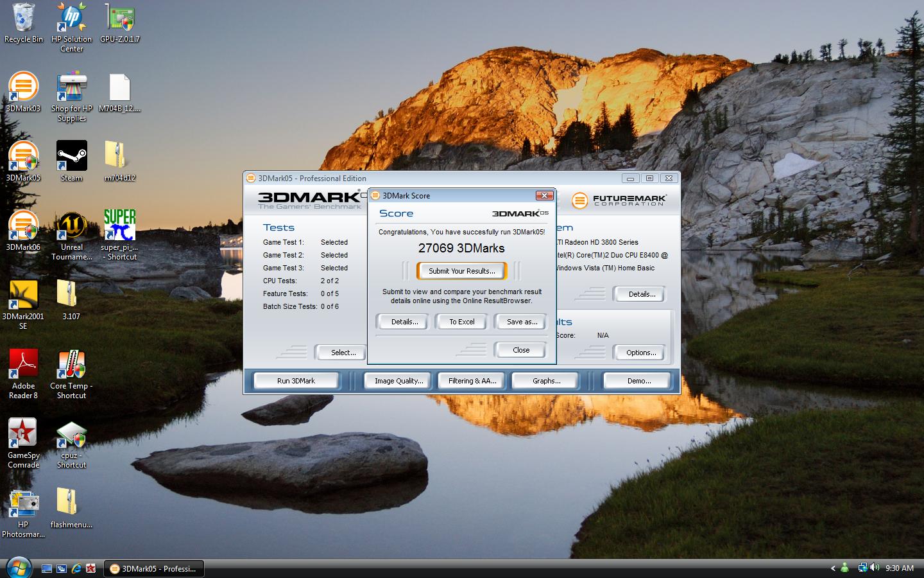The width and height of the screenshot is (924, 578).
Task: Select the flashmenu zip folder icon
Action: (71, 509)
